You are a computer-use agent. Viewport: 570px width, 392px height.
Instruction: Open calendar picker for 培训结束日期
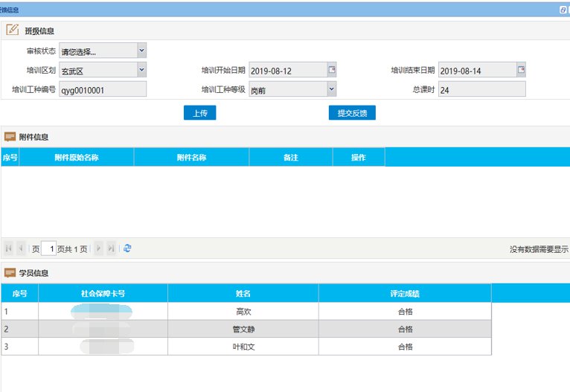[521, 70]
